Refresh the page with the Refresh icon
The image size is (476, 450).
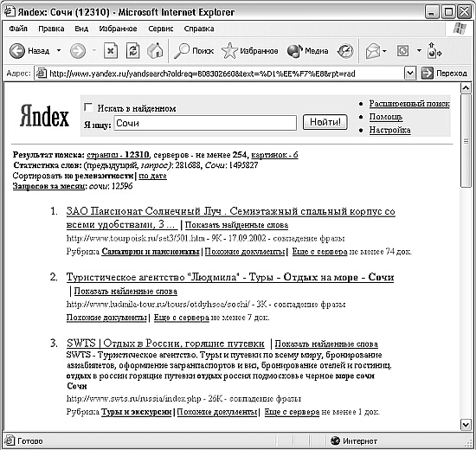coord(133,51)
